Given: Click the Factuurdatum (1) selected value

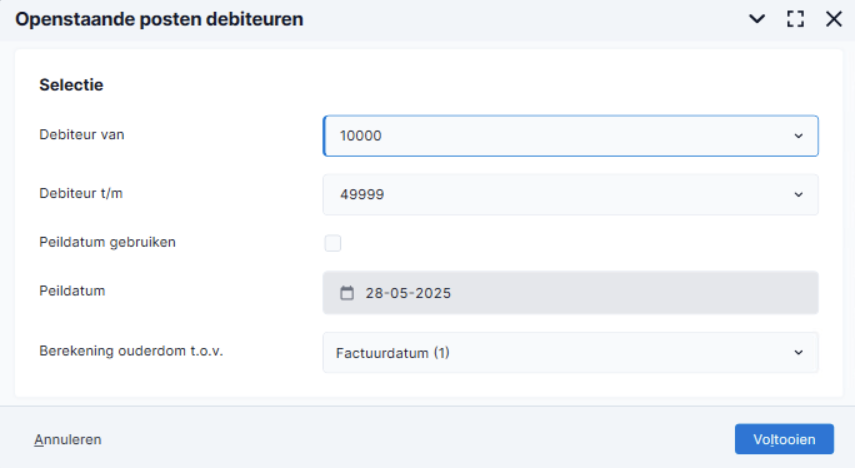Looking at the screenshot, I should [x=393, y=353].
